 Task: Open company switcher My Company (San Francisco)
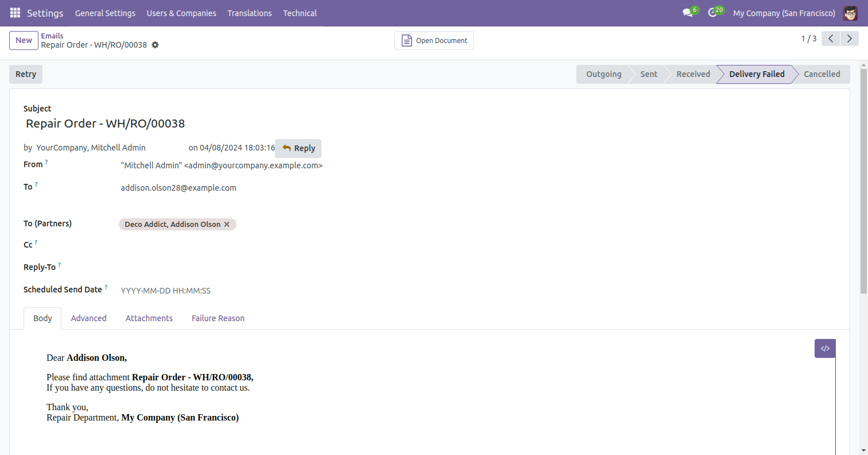coord(784,13)
